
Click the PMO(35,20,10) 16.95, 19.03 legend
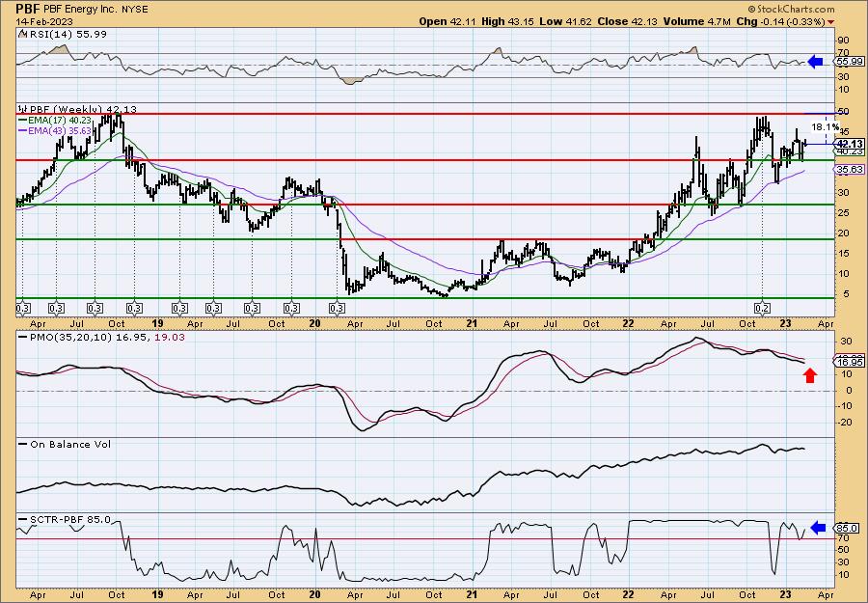(102, 337)
